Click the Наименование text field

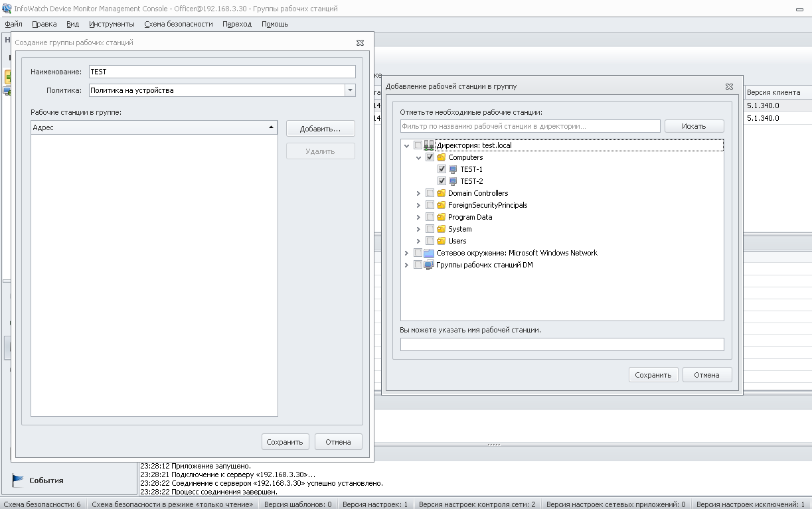click(222, 72)
